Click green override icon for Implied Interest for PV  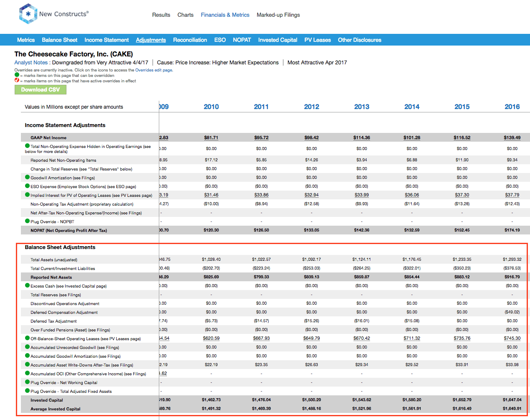pyautogui.click(x=27, y=195)
